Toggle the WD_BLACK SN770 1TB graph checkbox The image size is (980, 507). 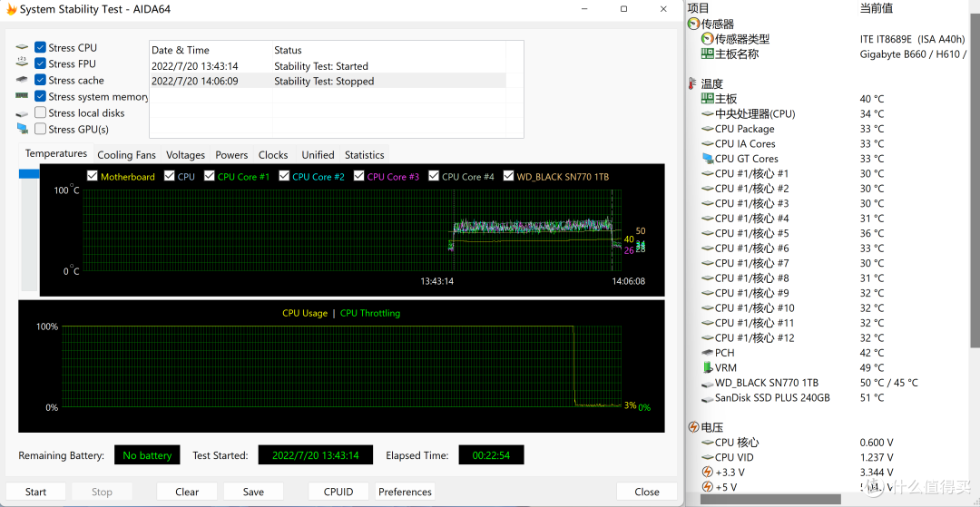(x=508, y=176)
